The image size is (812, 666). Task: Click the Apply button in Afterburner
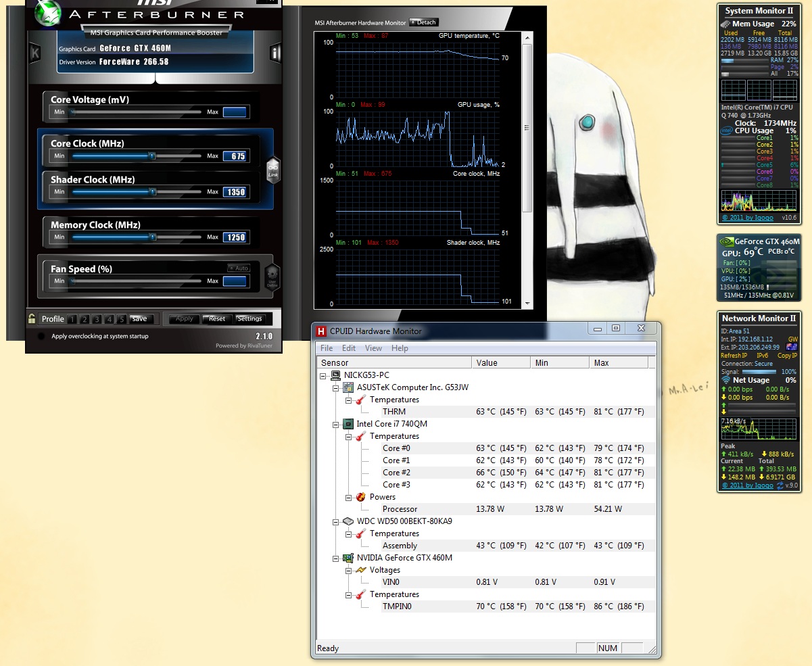[x=185, y=318]
